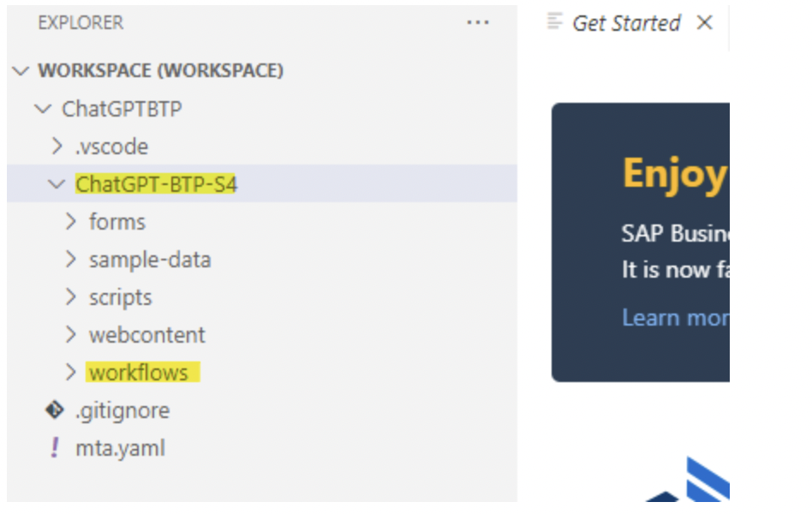The width and height of the screenshot is (812, 514).
Task: Click the mta.yaml exclamation icon
Action: tap(54, 448)
